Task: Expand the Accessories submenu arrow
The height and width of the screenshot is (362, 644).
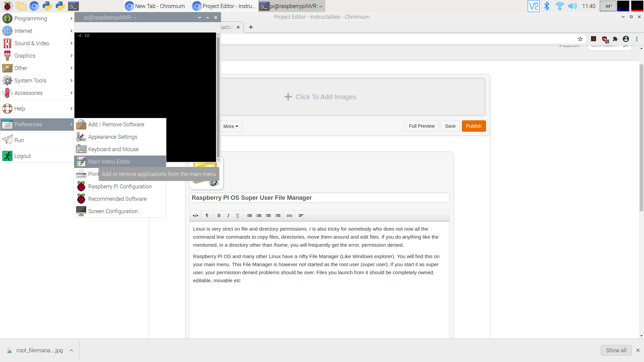Action: [71, 93]
